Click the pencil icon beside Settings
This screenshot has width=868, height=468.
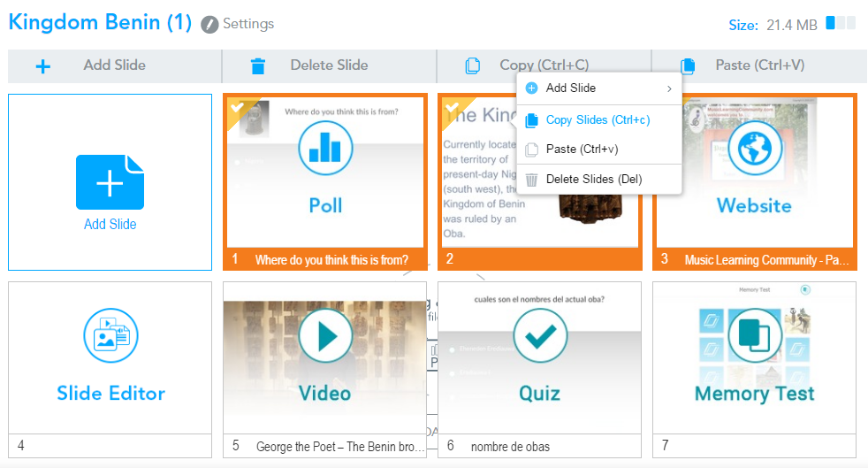209,25
